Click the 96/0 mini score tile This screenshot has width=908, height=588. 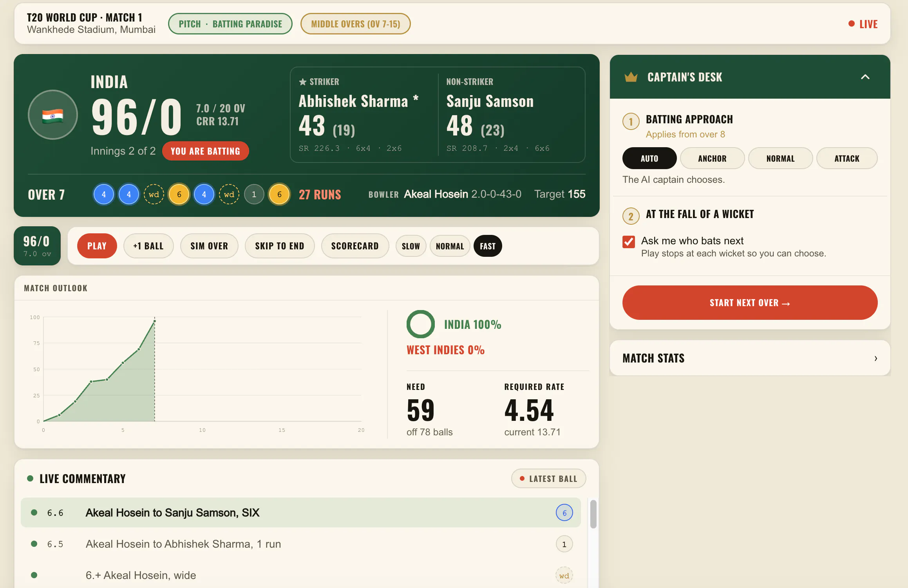pyautogui.click(x=37, y=246)
